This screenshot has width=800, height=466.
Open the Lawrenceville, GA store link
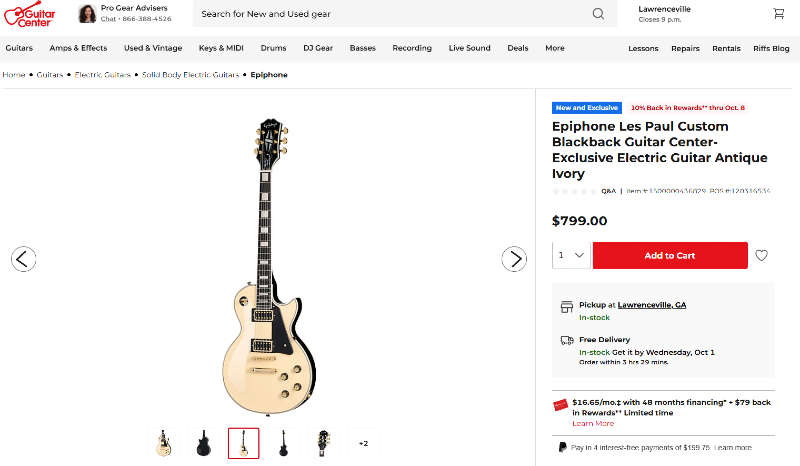coord(651,305)
